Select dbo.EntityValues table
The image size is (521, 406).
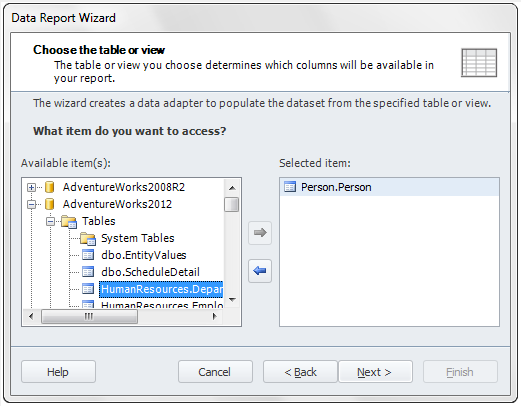[144, 255]
